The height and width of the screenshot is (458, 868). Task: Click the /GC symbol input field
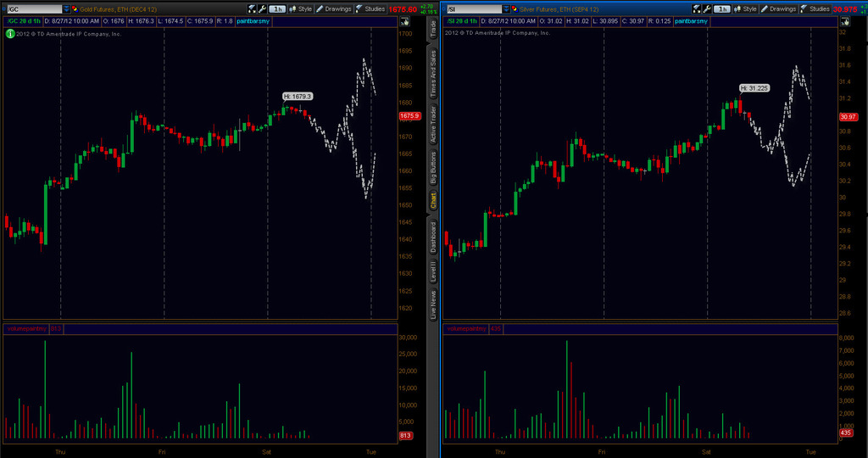34,8
